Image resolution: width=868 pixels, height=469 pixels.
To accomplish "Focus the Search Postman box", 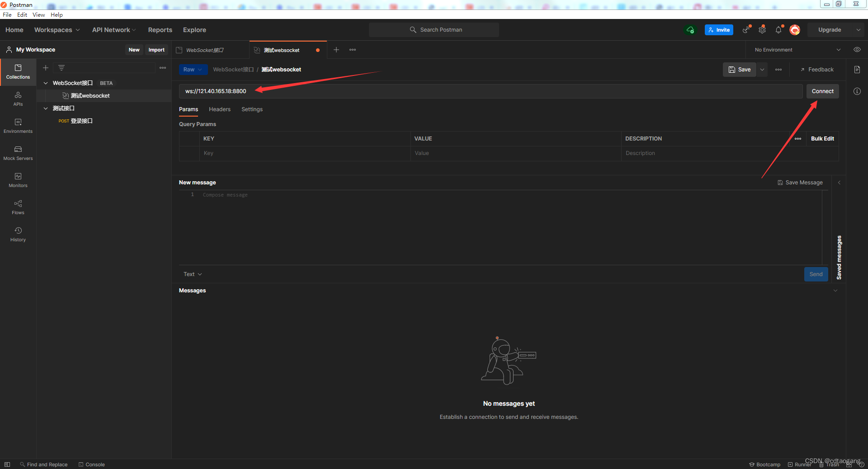I will point(434,30).
